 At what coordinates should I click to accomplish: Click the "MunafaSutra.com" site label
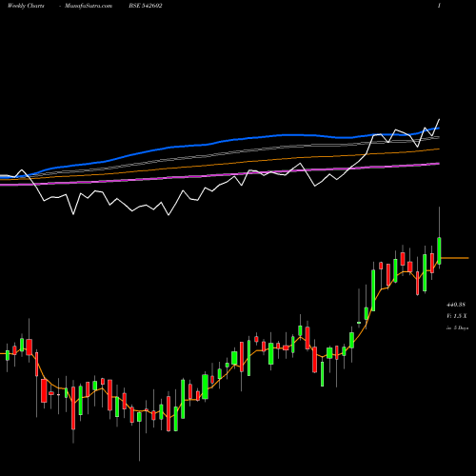point(89,6)
